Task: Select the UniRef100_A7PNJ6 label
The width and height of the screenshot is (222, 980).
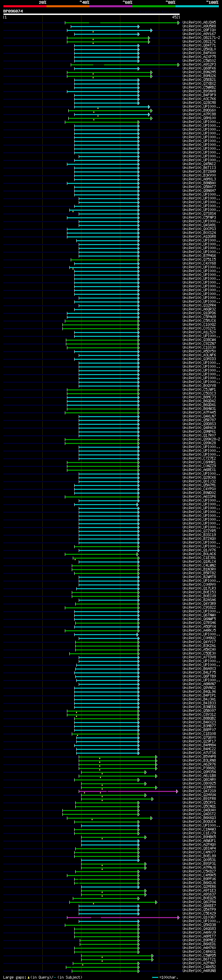Action: [199, 867]
